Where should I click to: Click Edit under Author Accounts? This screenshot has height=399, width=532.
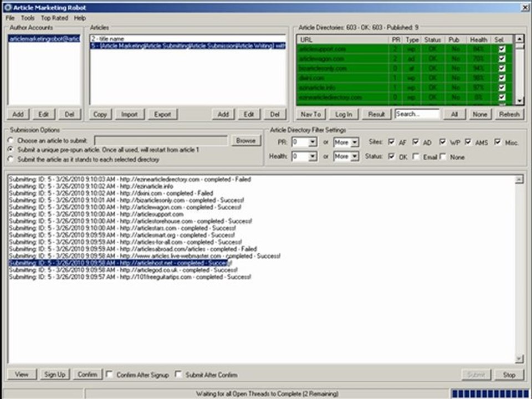[43, 114]
